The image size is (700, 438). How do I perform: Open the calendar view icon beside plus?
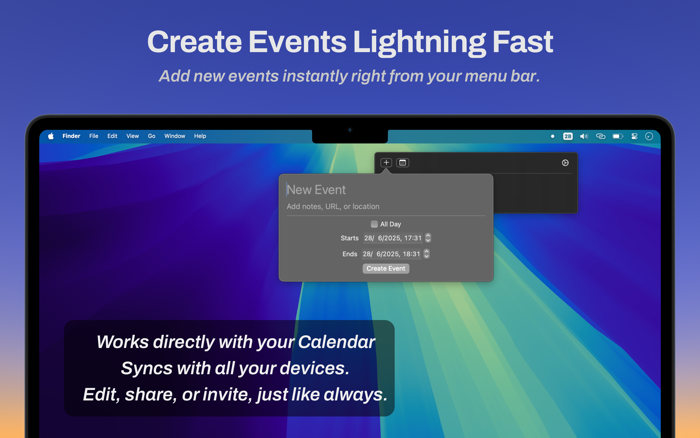[402, 163]
